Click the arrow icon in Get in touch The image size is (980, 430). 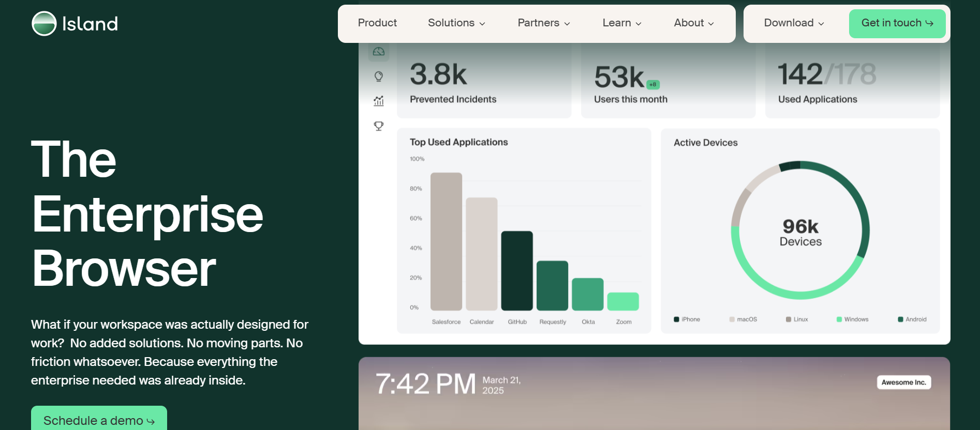tap(930, 23)
